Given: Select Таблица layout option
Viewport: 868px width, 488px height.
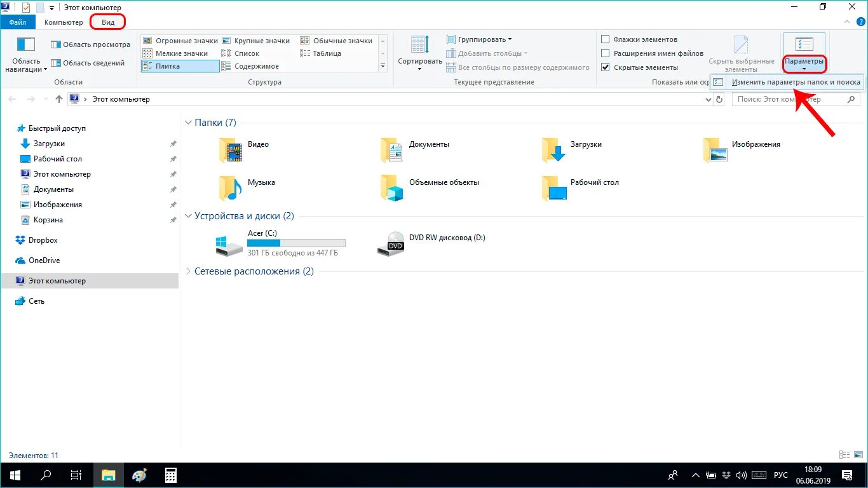Looking at the screenshot, I should (320, 53).
